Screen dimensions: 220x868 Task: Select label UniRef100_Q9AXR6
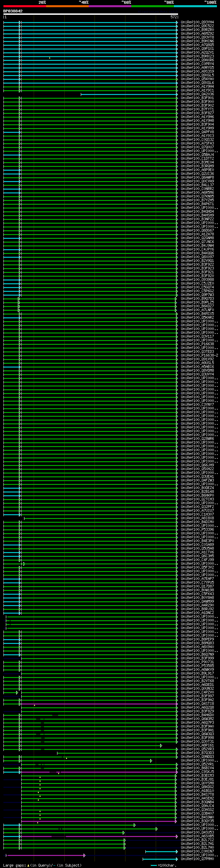tap(197, 60)
